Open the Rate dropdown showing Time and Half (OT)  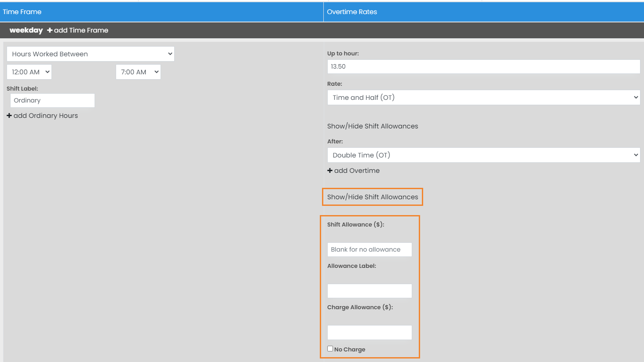[x=483, y=98]
